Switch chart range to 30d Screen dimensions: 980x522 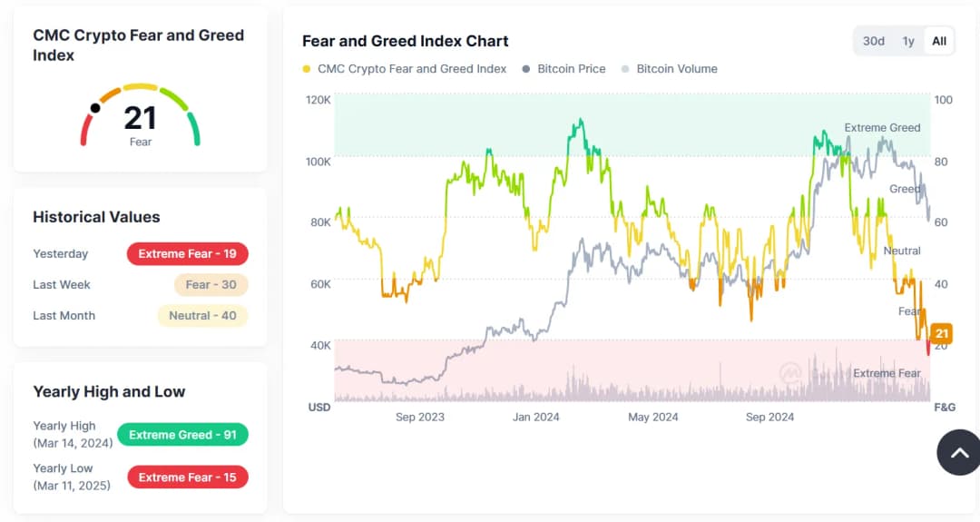873,41
